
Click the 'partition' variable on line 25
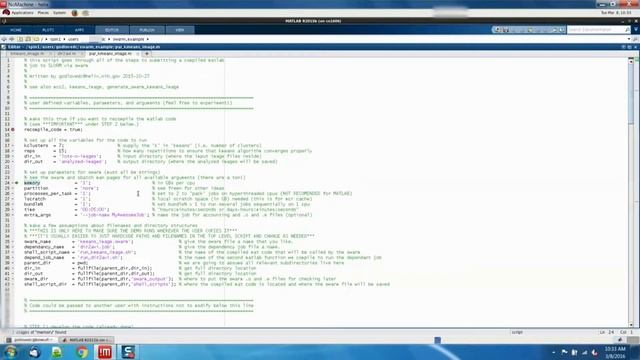pyautogui.click(x=36, y=188)
